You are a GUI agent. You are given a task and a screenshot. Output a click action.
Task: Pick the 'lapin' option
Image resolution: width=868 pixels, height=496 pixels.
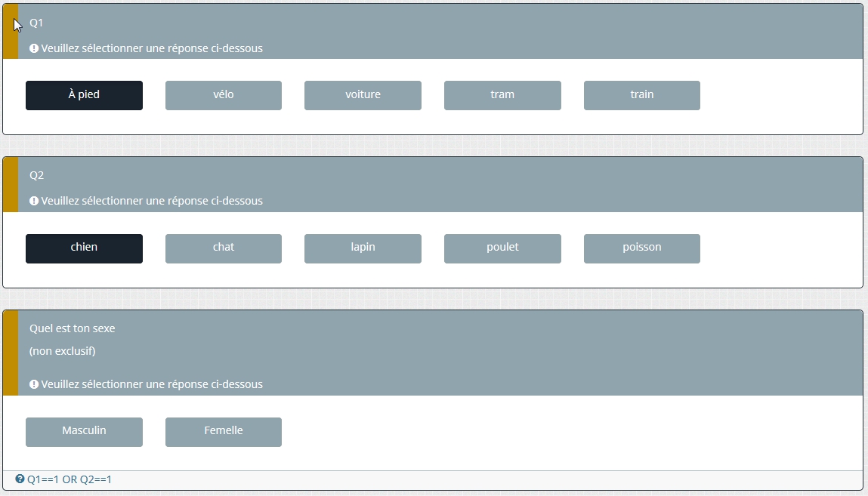point(363,248)
